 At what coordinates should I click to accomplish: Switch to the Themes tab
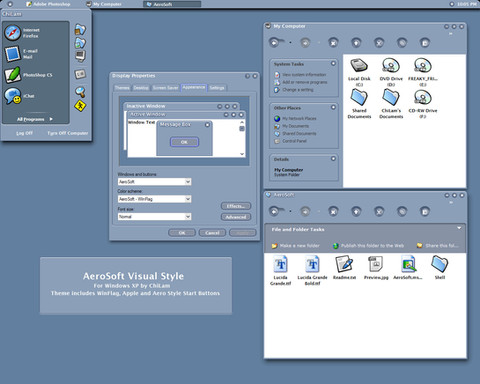[x=122, y=88]
